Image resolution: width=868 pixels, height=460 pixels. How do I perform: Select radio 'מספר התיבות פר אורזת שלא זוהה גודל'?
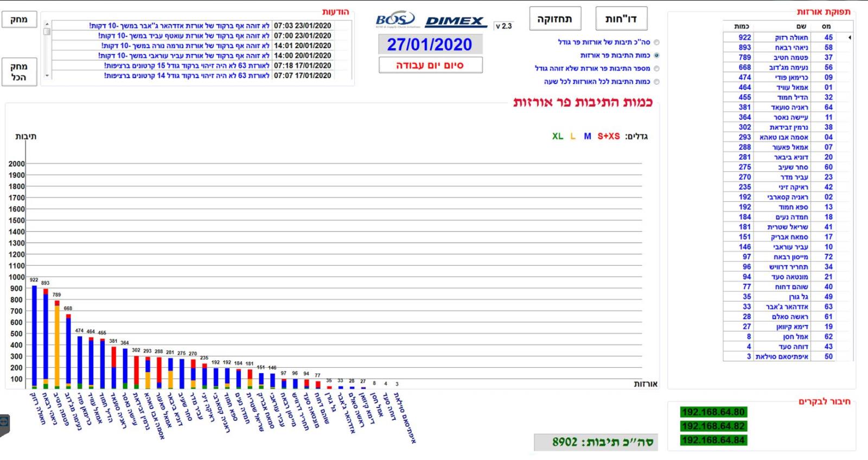point(656,69)
